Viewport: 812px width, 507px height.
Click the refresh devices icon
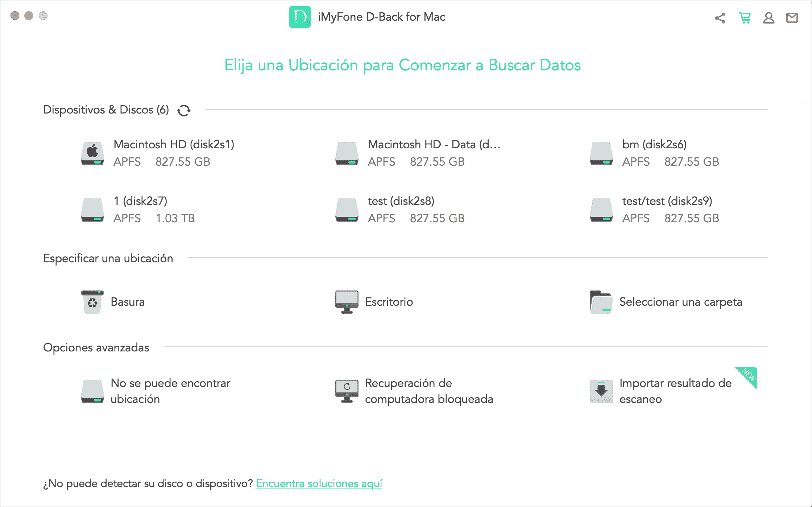tap(184, 110)
